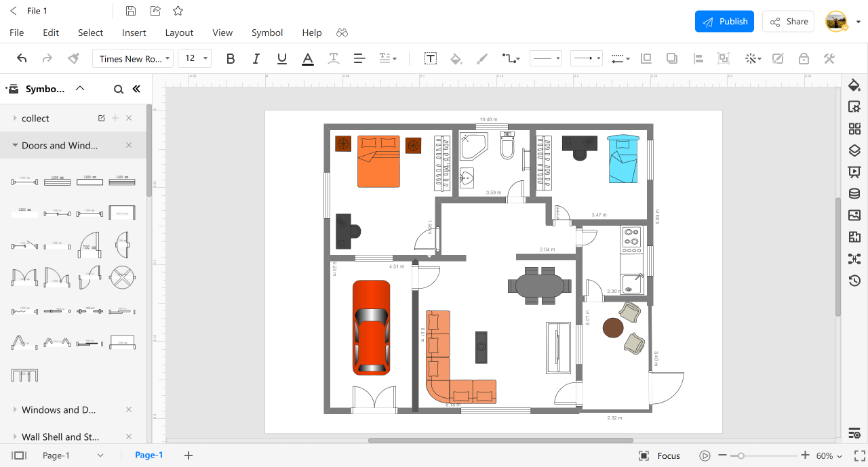Switch to the Page-1 tab
The image size is (868, 467).
pyautogui.click(x=149, y=455)
